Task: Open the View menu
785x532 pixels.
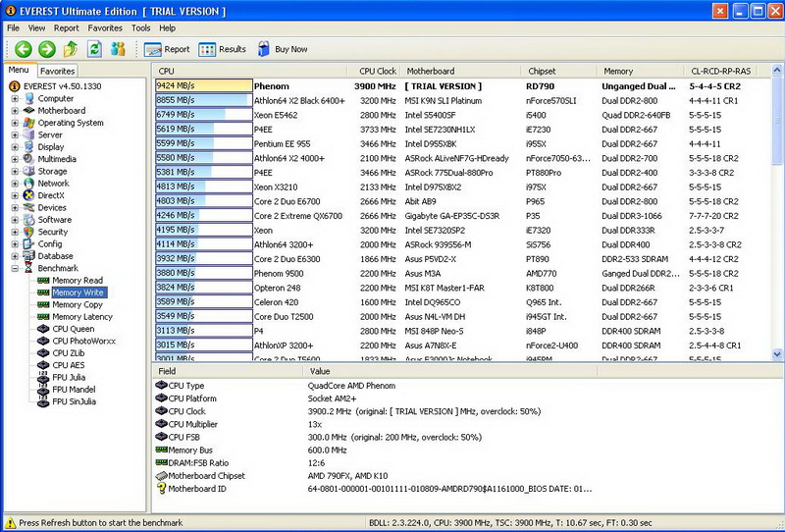Action: pos(36,28)
